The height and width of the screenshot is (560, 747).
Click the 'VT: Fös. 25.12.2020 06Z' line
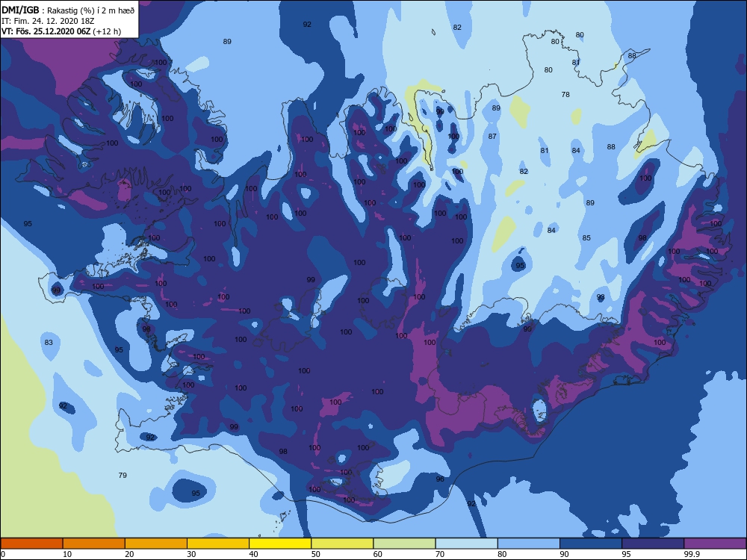(46, 31)
